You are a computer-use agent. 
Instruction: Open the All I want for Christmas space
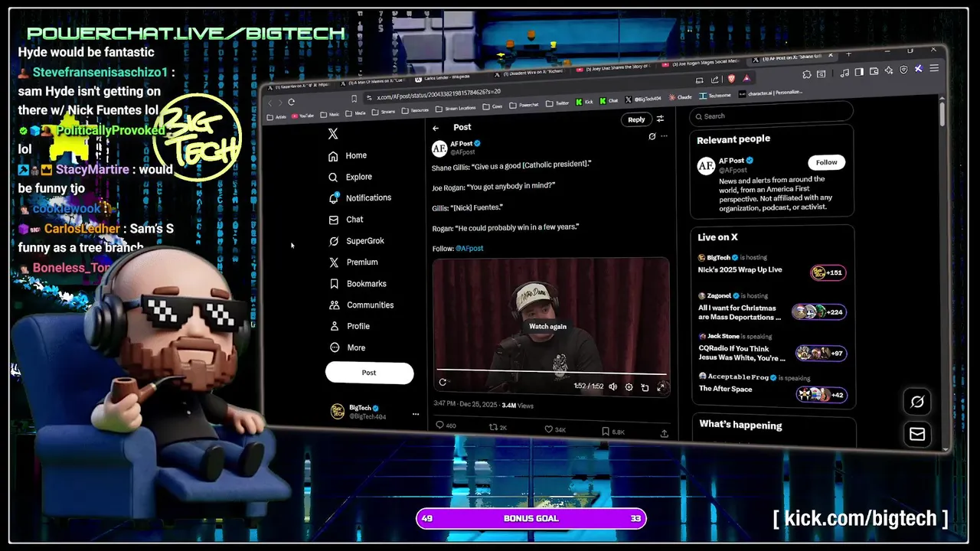click(772, 308)
